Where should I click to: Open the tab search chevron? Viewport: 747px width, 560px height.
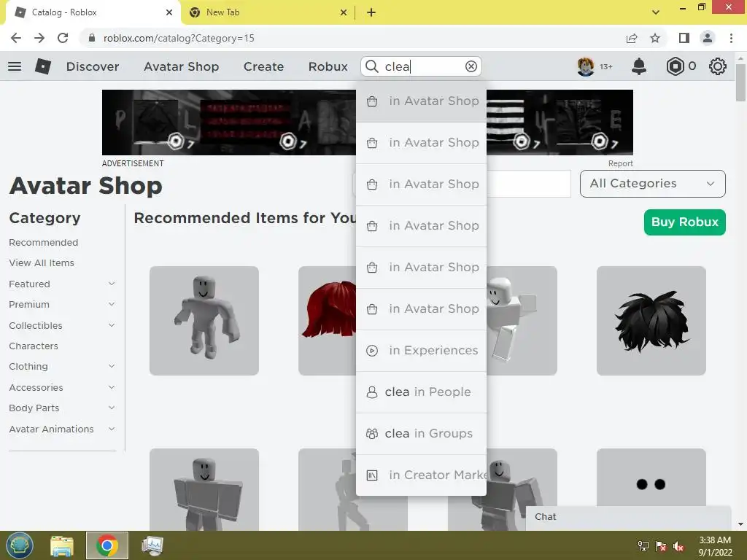[656, 12]
